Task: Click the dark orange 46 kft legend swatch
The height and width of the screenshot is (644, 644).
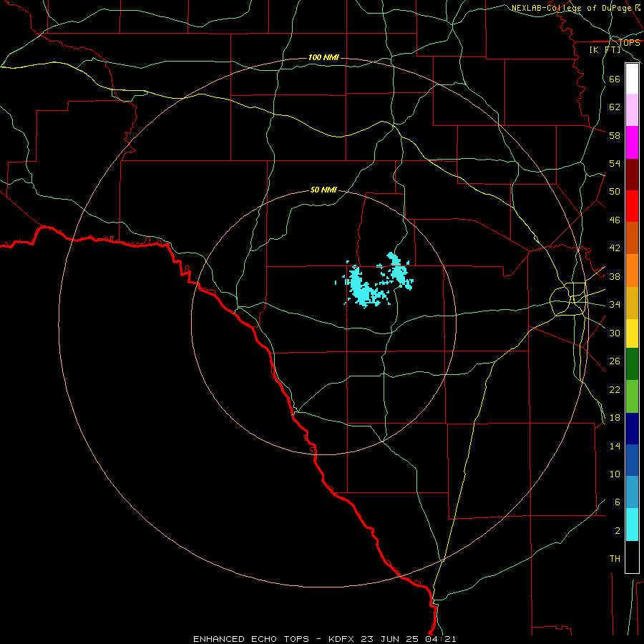Action: click(632, 238)
